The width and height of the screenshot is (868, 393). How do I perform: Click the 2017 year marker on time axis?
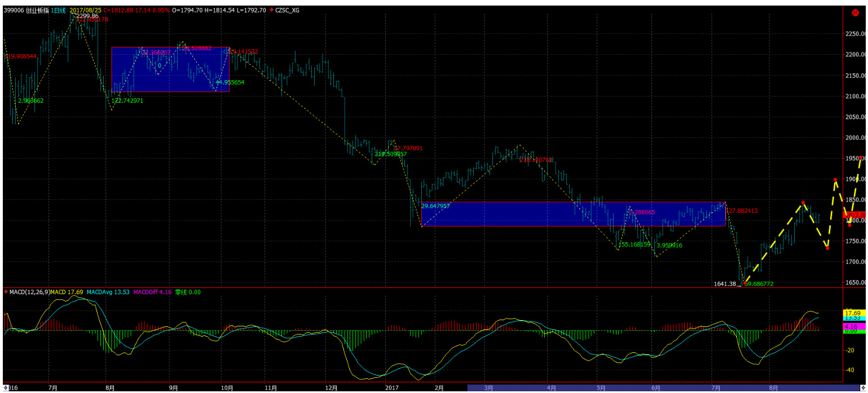(x=391, y=388)
